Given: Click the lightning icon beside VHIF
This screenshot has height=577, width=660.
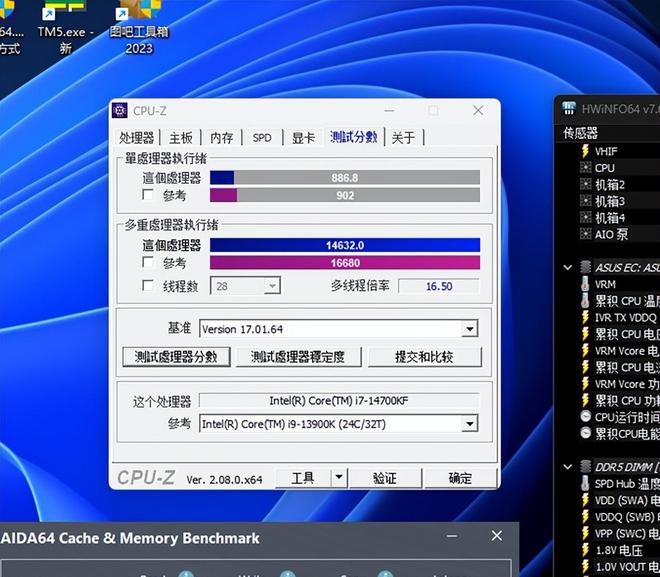Looking at the screenshot, I should 585,151.
